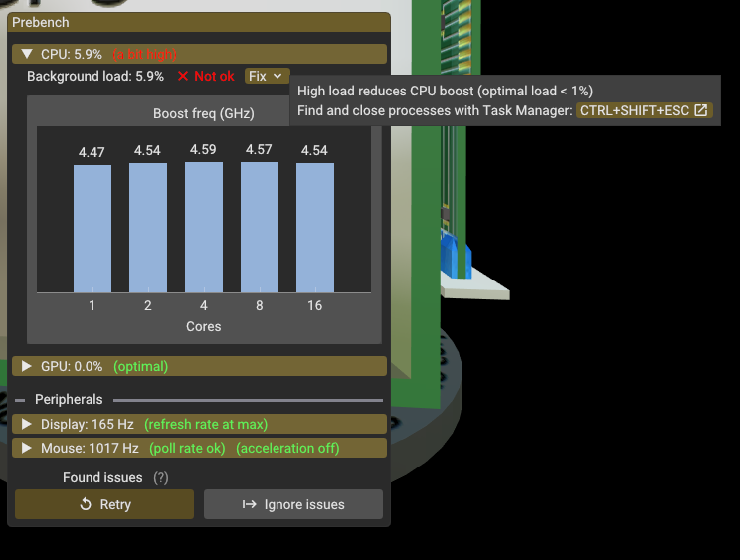
Task: Open Task Manager via CTRL+SHIFT+ESC button
Action: [644, 110]
